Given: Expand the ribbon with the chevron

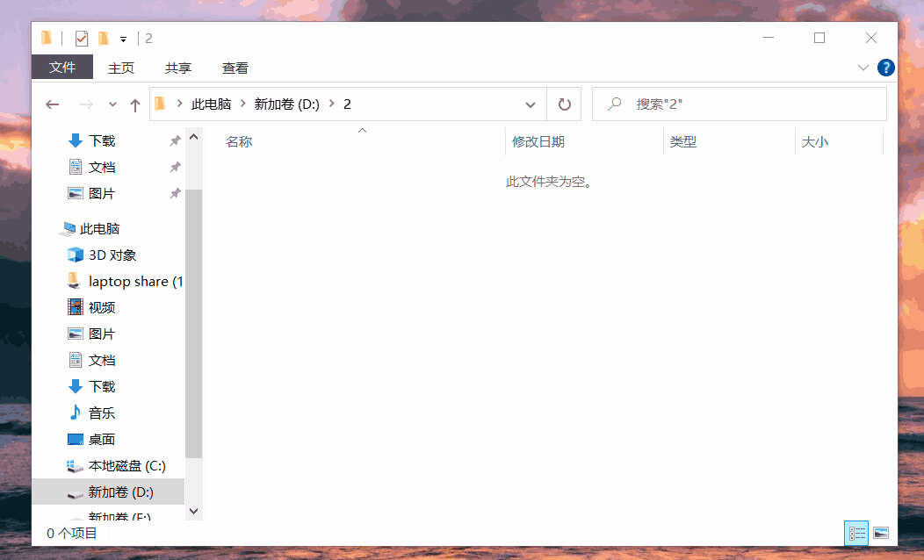Looking at the screenshot, I should [x=863, y=68].
